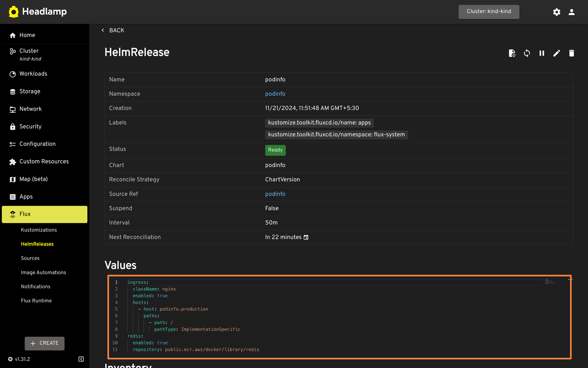588x368 pixels.
Task: Click the Cluster: kind-kind button
Action: point(489,12)
